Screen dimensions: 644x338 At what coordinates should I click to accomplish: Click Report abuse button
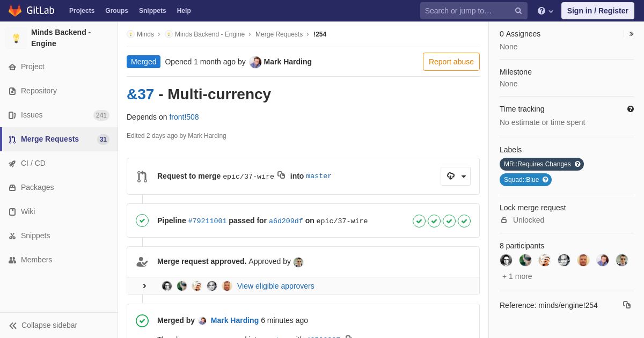(451, 62)
